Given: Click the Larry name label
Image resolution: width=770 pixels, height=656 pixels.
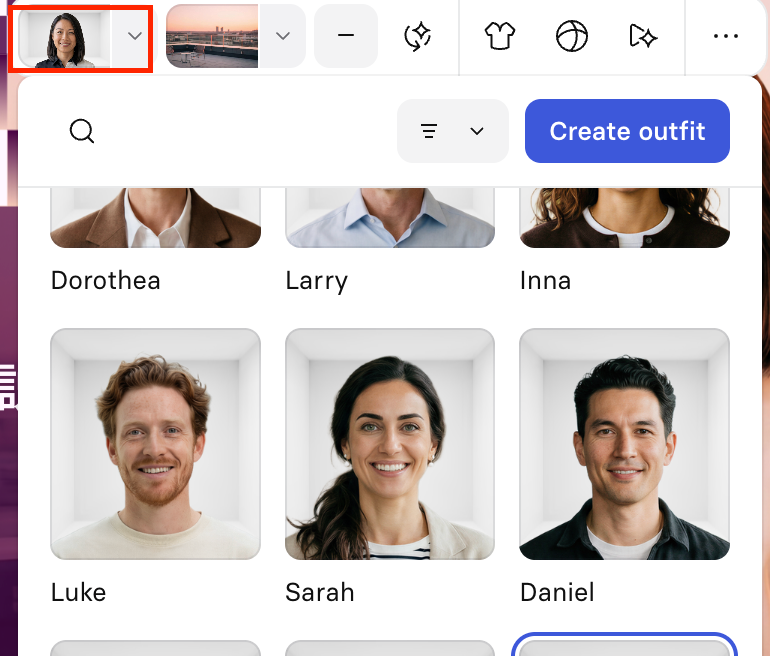Looking at the screenshot, I should click(317, 282).
